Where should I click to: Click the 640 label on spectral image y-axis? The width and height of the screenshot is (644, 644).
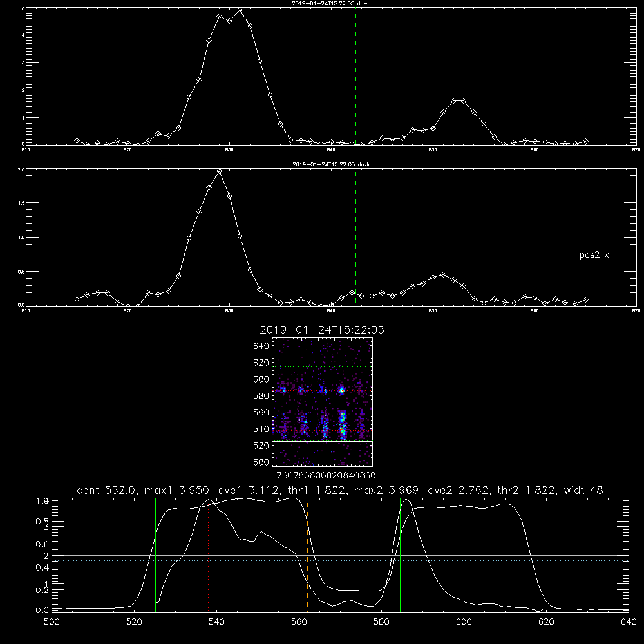(x=261, y=346)
